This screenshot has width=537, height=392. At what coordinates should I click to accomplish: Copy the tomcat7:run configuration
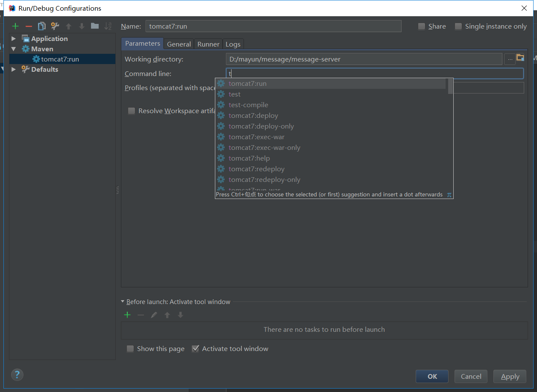[x=41, y=26]
